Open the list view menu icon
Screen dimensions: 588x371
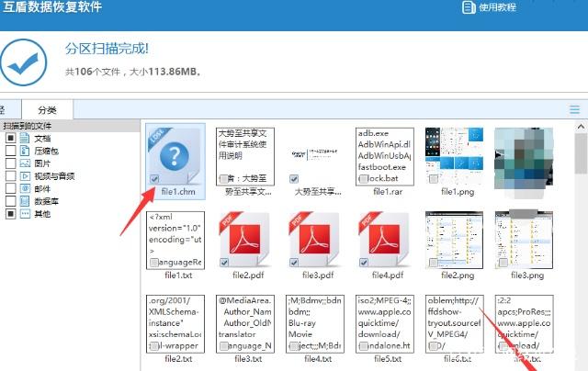click(574, 110)
